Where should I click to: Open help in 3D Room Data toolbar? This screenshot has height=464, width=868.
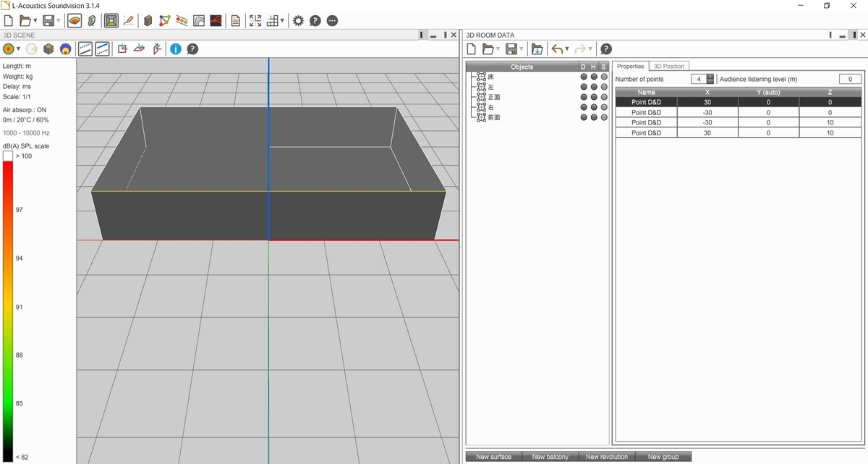[606, 49]
